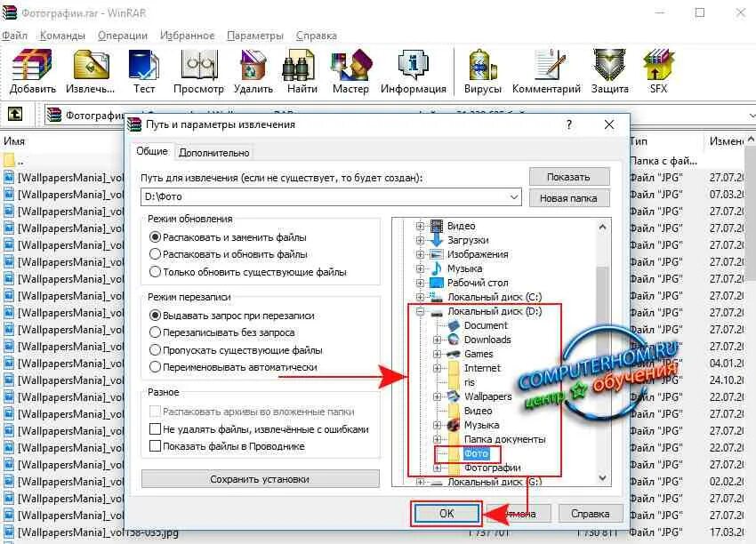Select the Wallpapers folder in tree

[x=488, y=396]
